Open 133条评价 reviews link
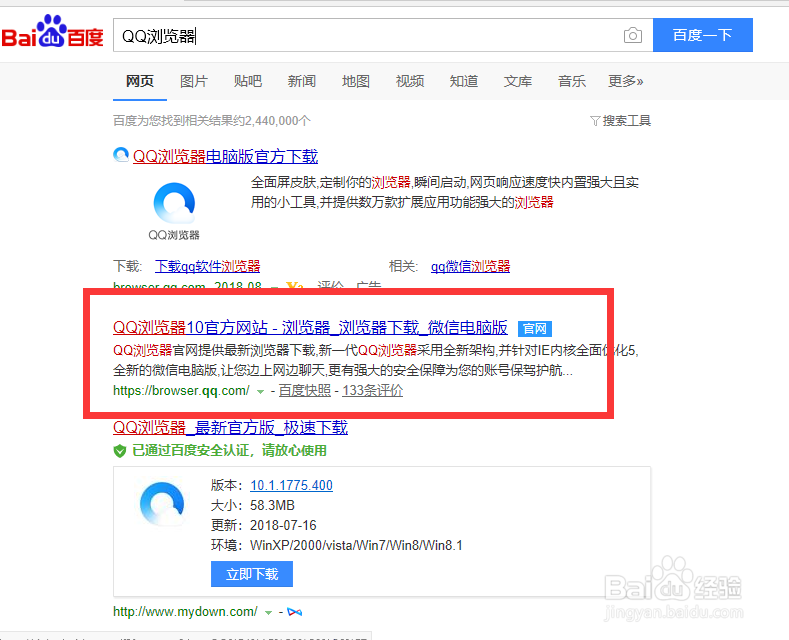 coord(373,390)
